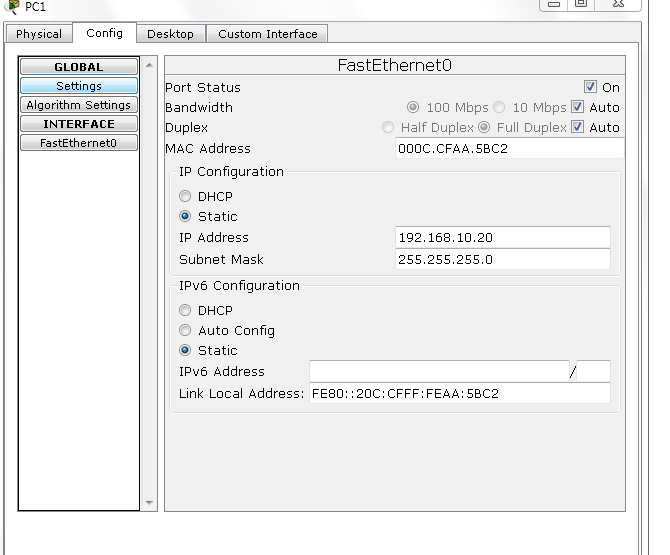Viewport: 670px width, 555px height.
Task: Select DHCP under IPv6 Configuration
Action: [x=185, y=311]
